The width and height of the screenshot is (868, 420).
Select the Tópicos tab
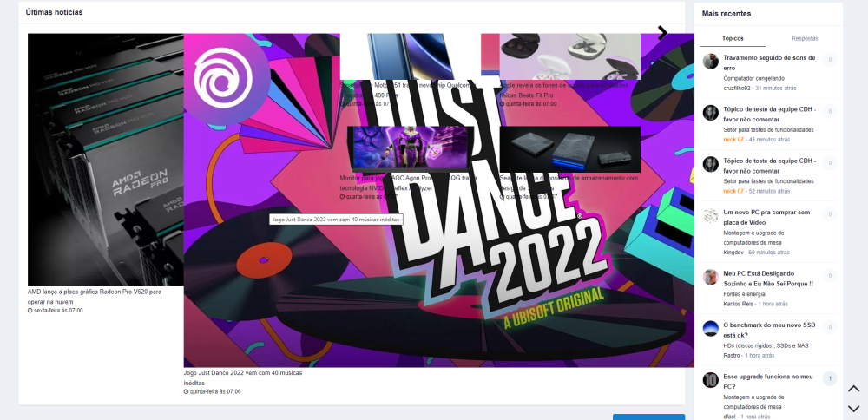[733, 38]
